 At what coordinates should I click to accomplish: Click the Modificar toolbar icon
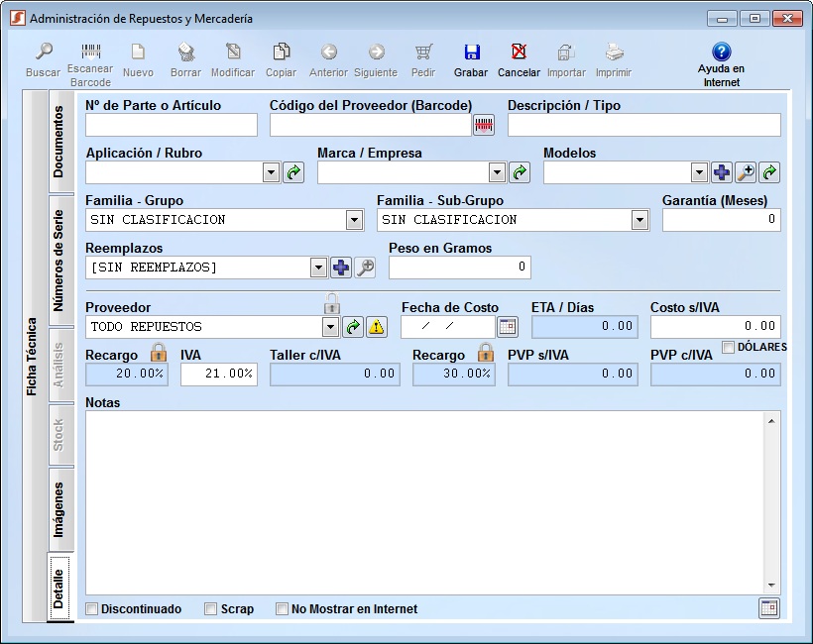[x=233, y=52]
